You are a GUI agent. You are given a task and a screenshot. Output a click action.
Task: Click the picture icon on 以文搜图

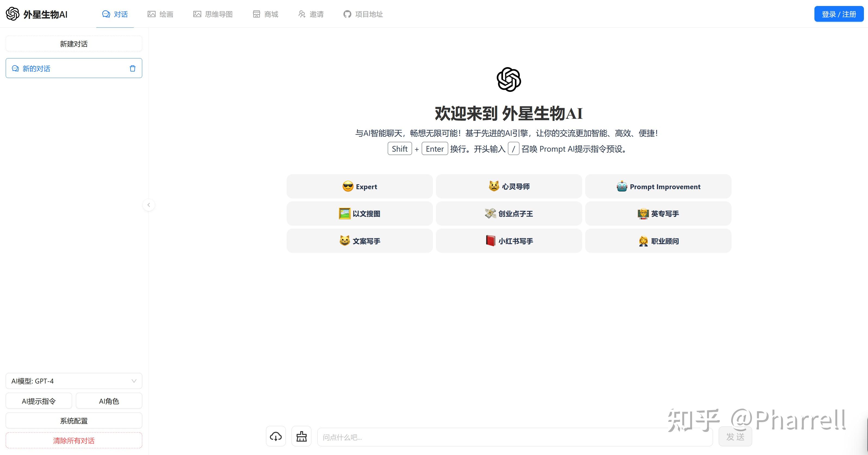345,214
